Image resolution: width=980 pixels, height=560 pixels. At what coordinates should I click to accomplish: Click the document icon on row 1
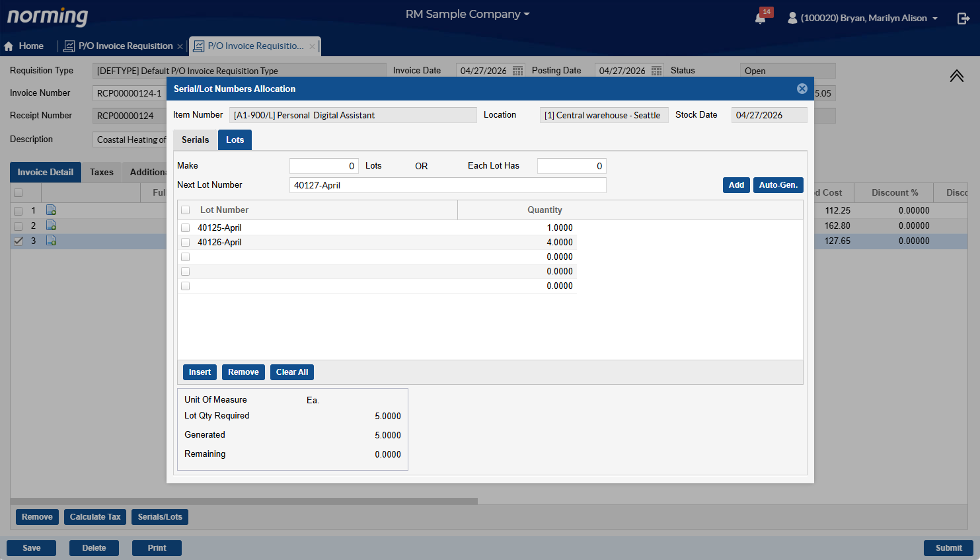[51, 210]
